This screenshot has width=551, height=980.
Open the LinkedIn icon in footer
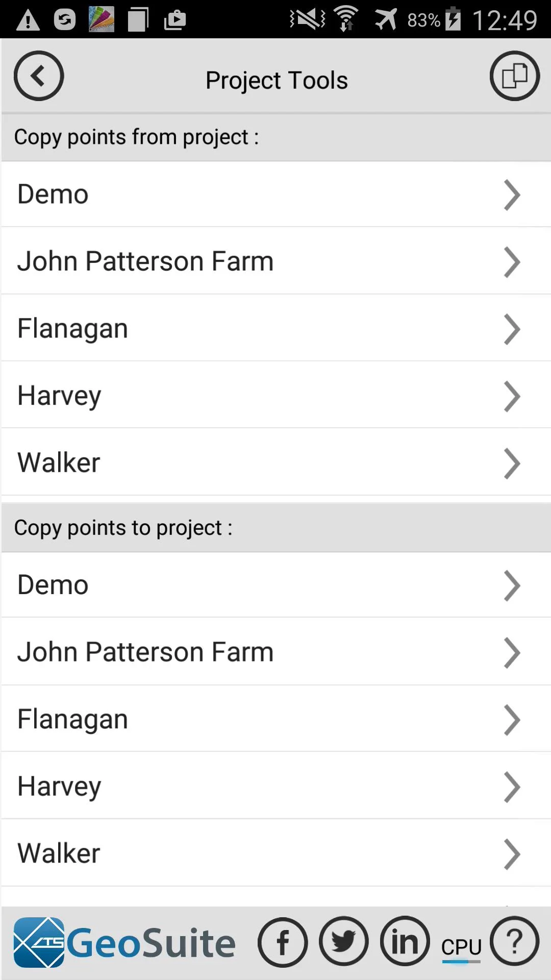(405, 941)
